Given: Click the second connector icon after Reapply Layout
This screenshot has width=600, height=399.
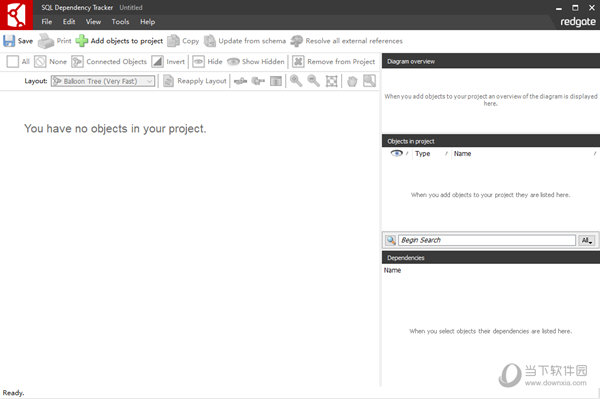Looking at the screenshot, I should click(x=258, y=81).
